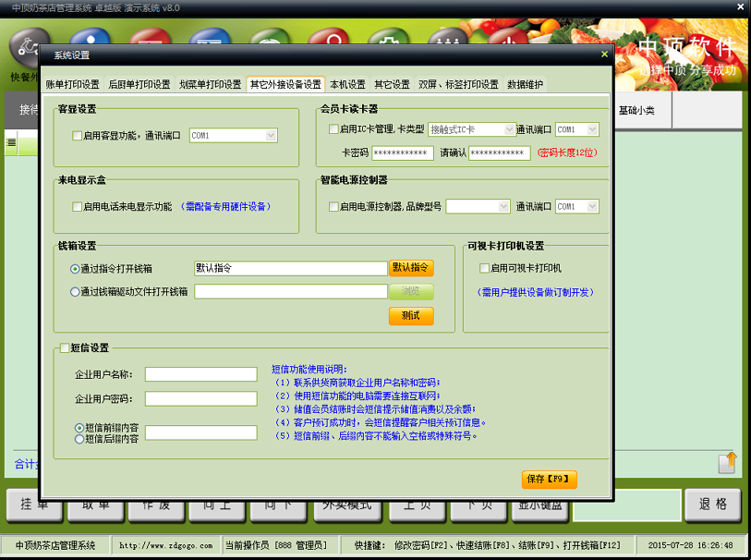The image size is (751, 560).
Task: Open 其它设置 tab
Action: 392,84
